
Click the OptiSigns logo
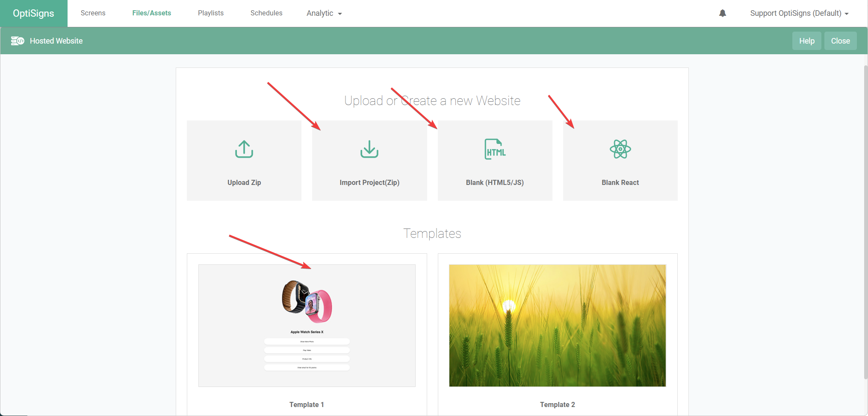tap(33, 13)
